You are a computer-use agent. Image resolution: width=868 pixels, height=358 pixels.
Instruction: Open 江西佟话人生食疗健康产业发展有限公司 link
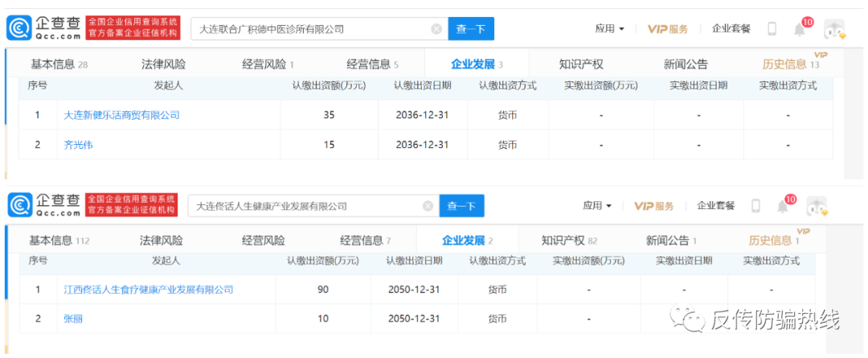(x=149, y=290)
